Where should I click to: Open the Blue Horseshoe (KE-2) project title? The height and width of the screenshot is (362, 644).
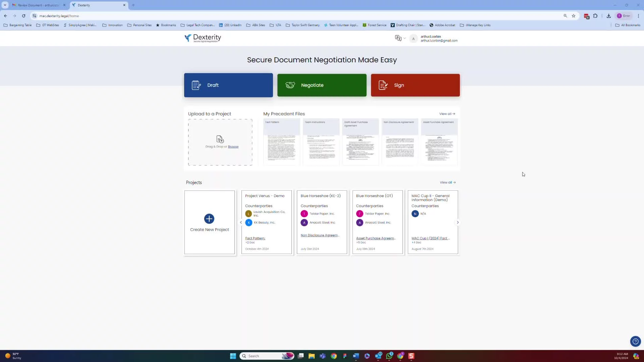pyautogui.click(x=320, y=196)
